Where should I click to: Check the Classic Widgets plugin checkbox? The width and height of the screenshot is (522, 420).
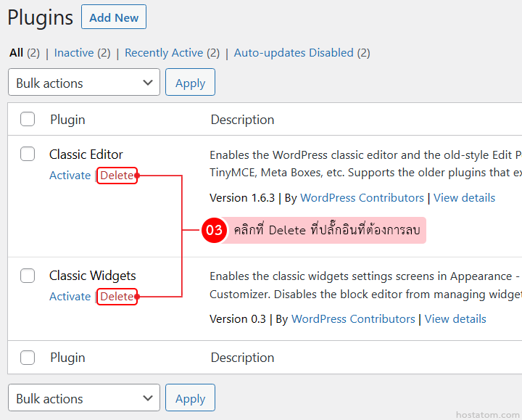click(28, 276)
